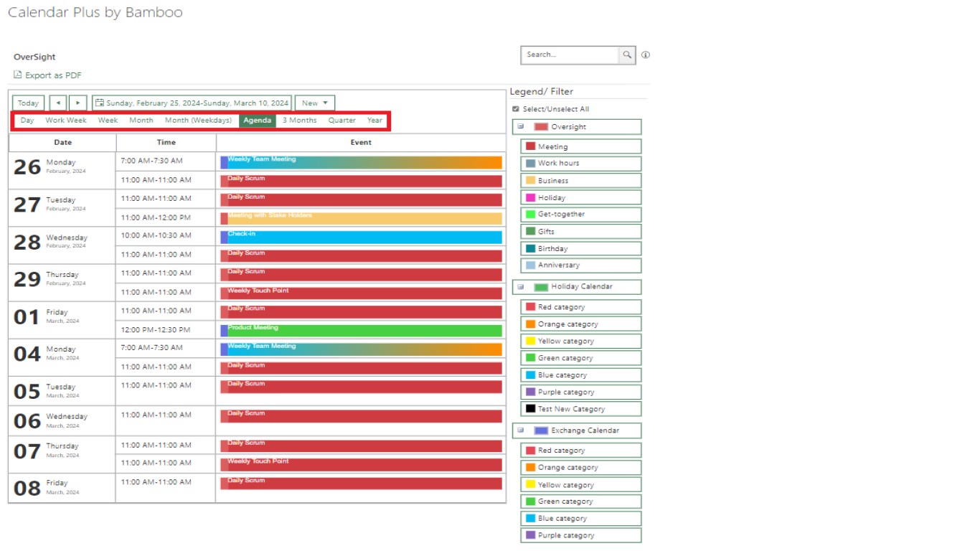The width and height of the screenshot is (980, 551).
Task: Select Holiday Calendar Purple category item
Action: coord(581,392)
